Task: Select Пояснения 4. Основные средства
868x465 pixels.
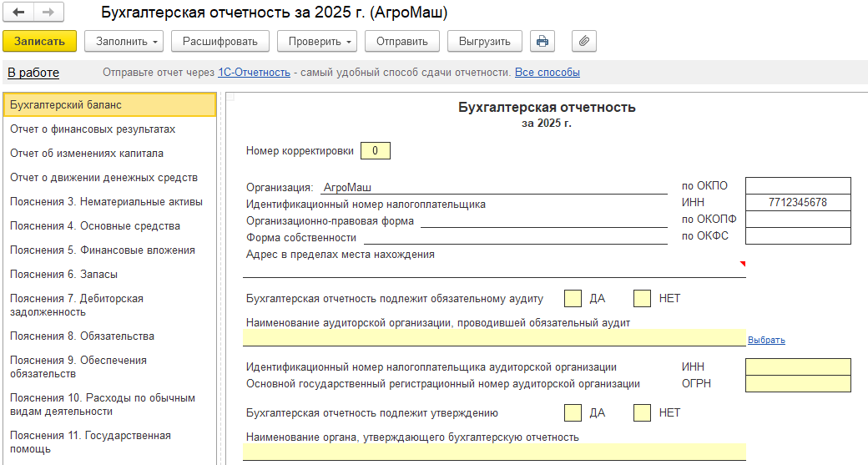Action: [95, 225]
